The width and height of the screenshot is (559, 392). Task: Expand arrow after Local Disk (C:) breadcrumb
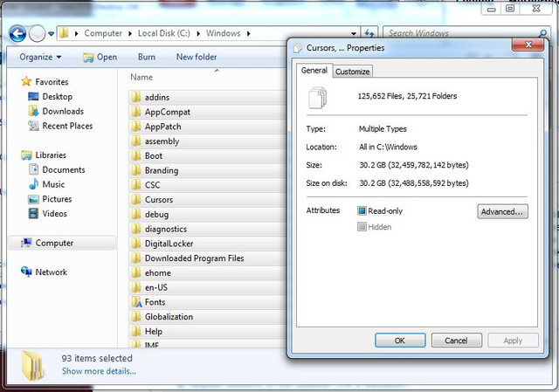tap(198, 33)
